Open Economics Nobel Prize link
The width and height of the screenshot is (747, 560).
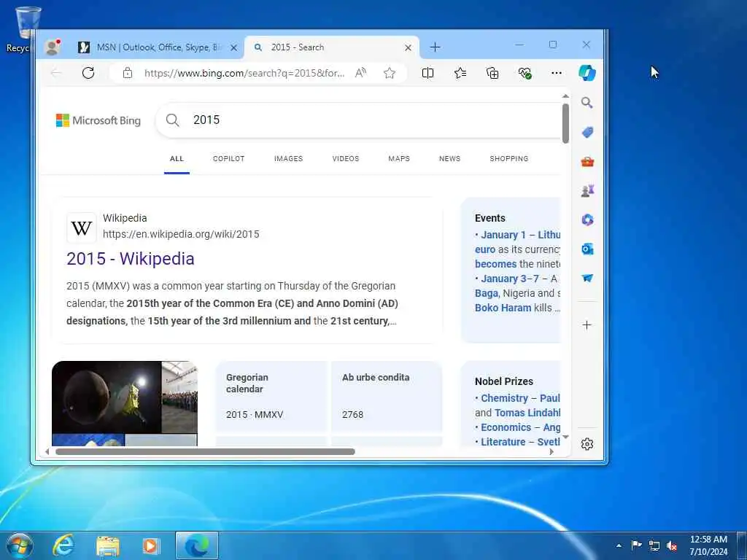pyautogui.click(x=506, y=427)
